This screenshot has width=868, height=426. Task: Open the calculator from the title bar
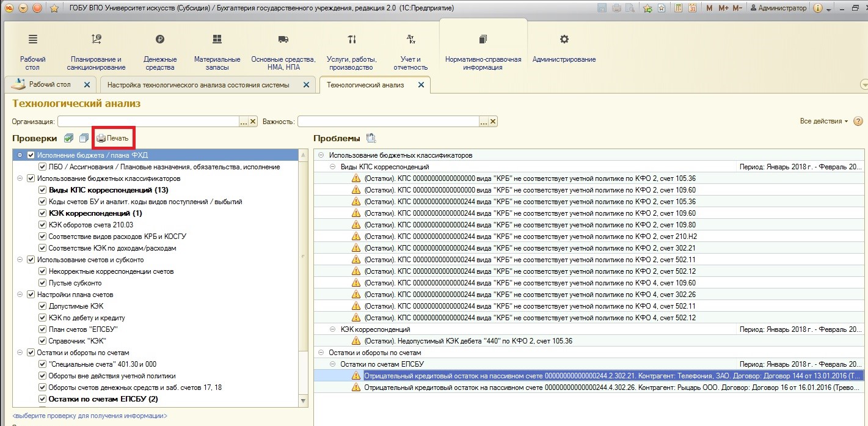click(677, 8)
